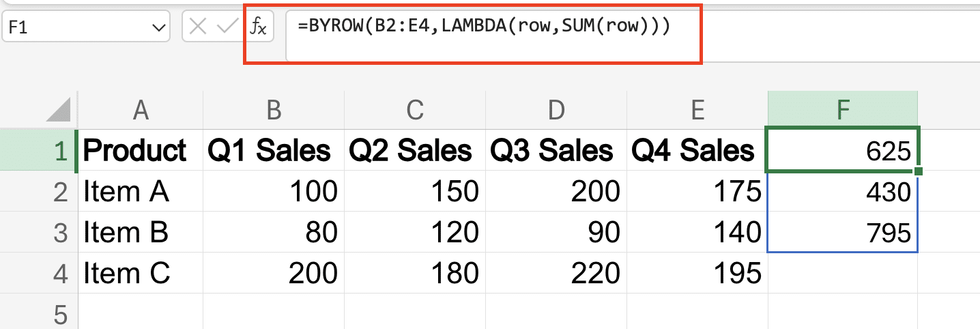
Task: Select cell F1 containing 625
Action: 843,149
